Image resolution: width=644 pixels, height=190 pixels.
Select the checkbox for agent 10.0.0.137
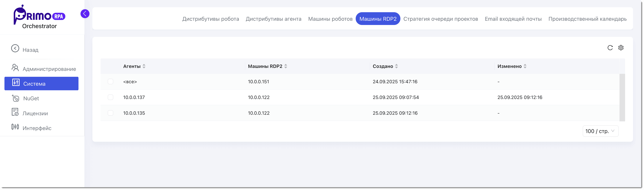click(x=111, y=97)
